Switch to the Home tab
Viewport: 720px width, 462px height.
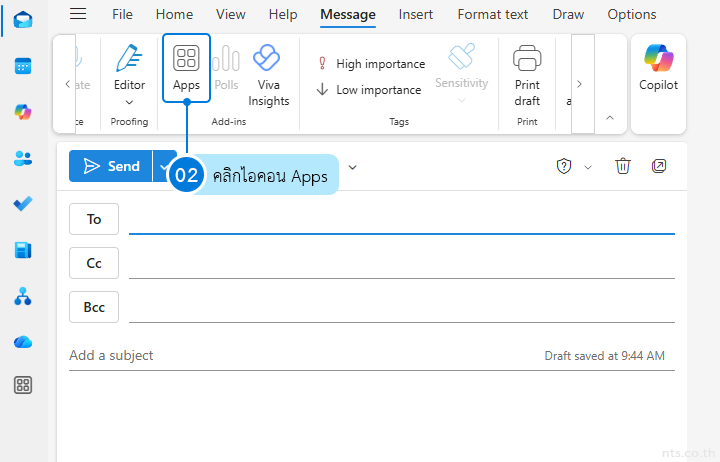tap(174, 14)
